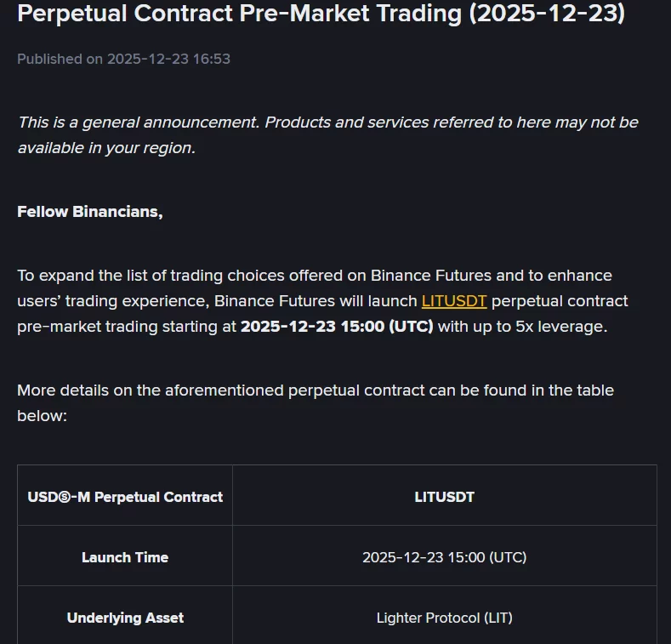671x644 pixels.
Task: Click the bold 2025-12-23 15:00 (UTC) text in paragraph
Action: tap(337, 327)
